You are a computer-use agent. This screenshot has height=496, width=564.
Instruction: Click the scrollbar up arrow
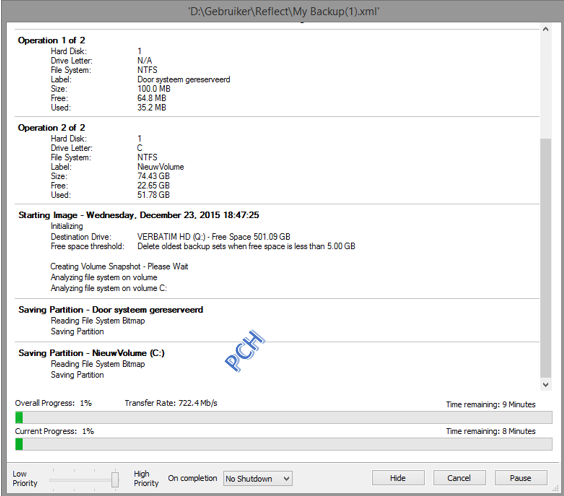pyautogui.click(x=546, y=29)
